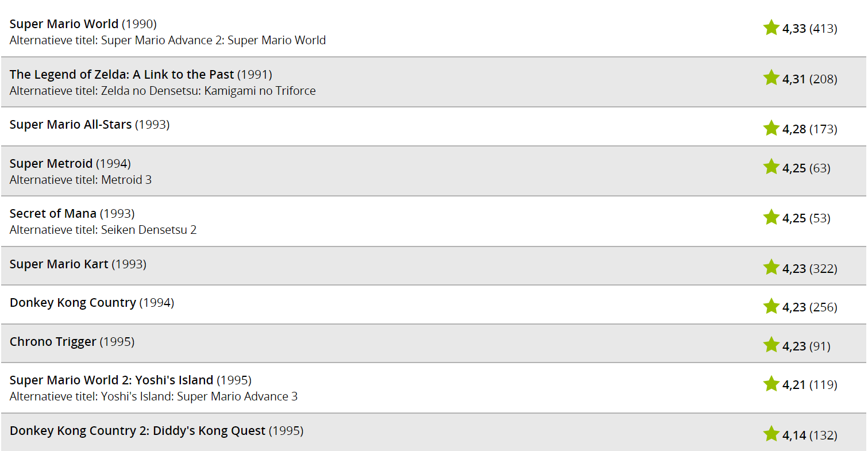Image resolution: width=868 pixels, height=451 pixels.
Task: Select the Chrono Trigger title link
Action: pyautogui.click(x=53, y=342)
